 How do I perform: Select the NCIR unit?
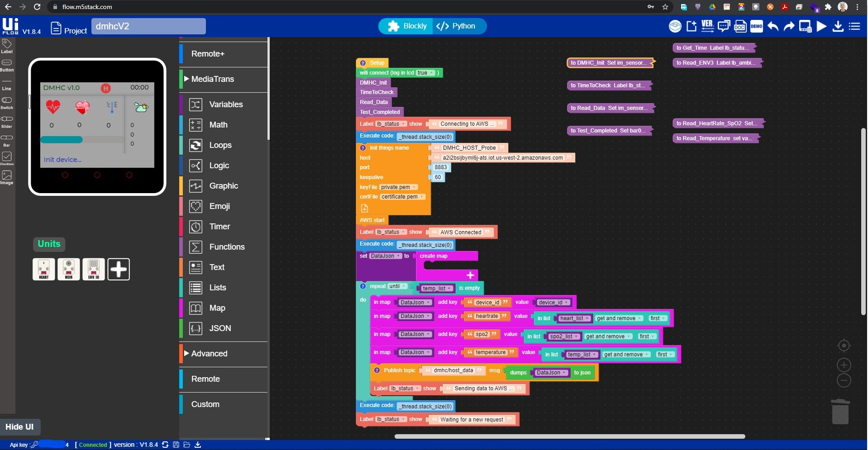click(x=69, y=269)
